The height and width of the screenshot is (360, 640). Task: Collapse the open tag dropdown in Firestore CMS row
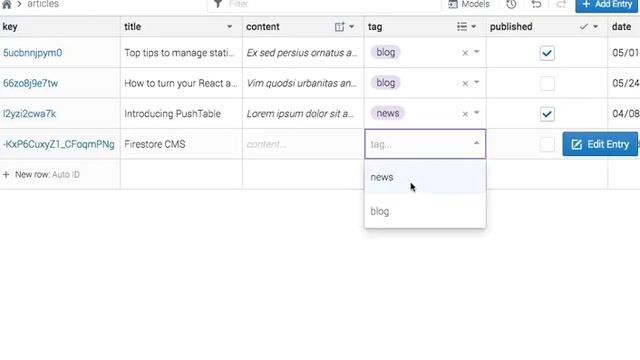(476, 143)
